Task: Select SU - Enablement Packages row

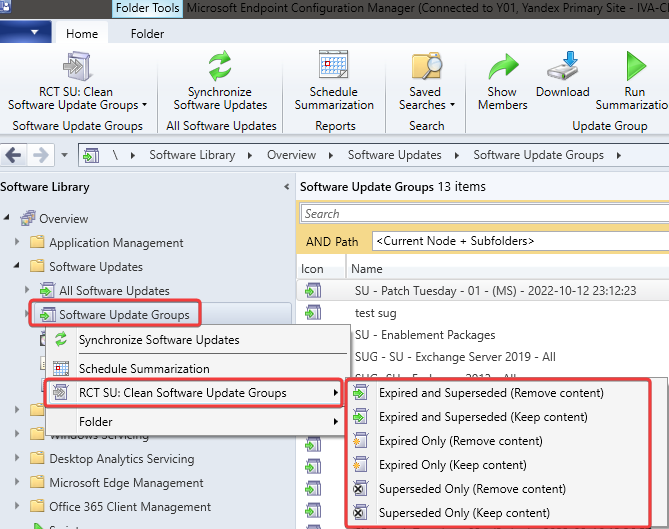Action: [508, 335]
